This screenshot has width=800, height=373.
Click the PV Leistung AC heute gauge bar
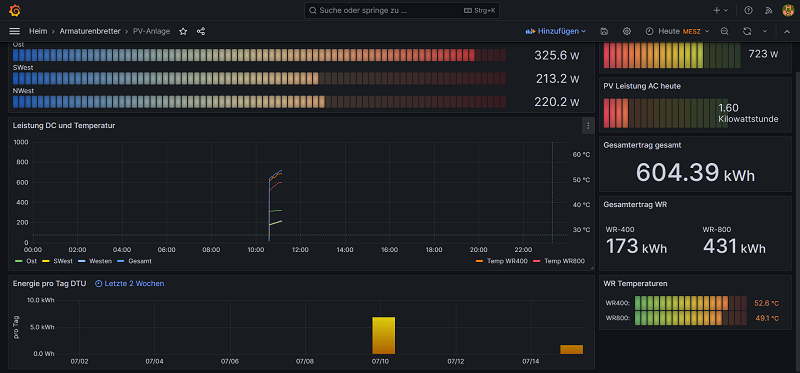click(x=666, y=113)
